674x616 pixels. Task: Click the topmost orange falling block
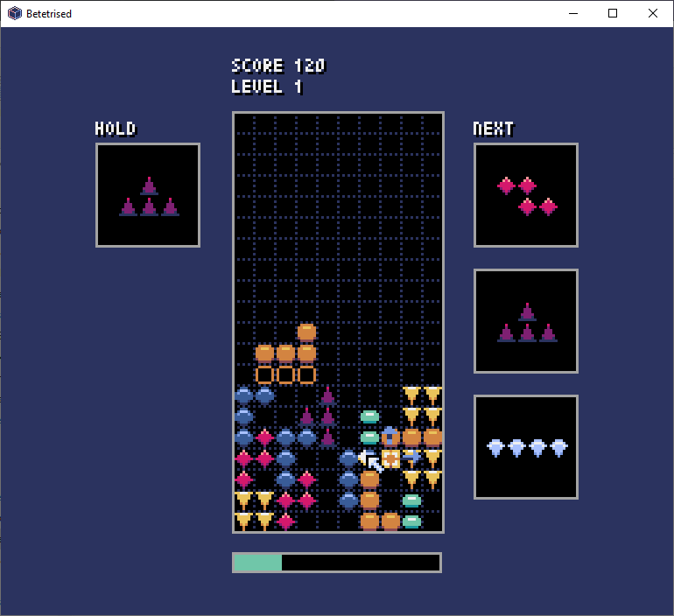tap(307, 332)
